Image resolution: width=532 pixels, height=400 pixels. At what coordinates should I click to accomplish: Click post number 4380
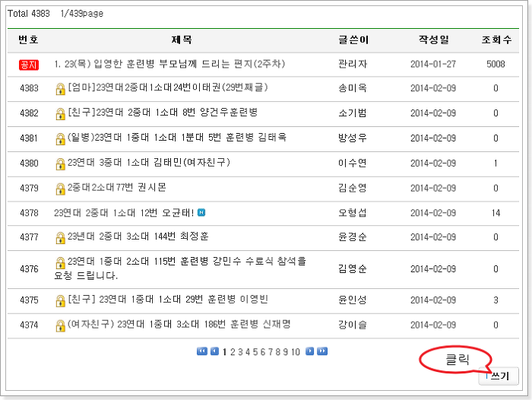click(x=29, y=163)
